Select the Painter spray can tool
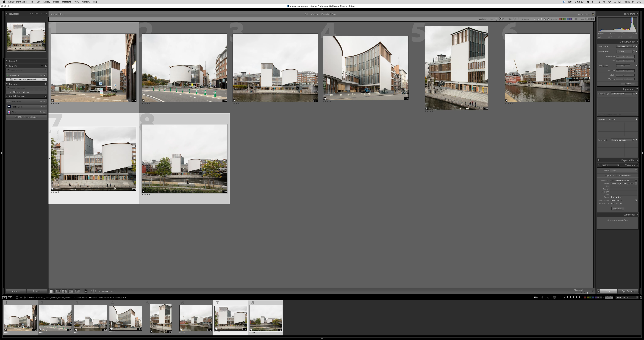Viewport: 644px width, 340px height. click(x=86, y=291)
